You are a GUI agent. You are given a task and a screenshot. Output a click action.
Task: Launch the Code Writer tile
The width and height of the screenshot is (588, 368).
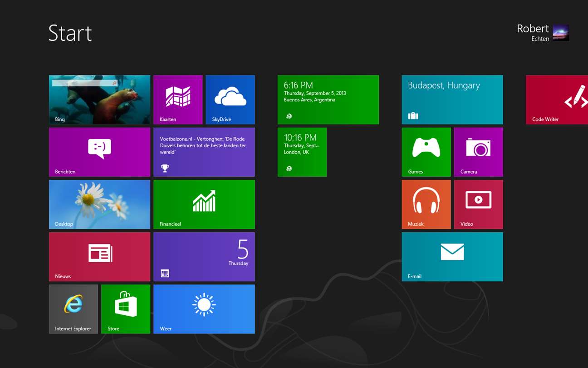[557, 99]
